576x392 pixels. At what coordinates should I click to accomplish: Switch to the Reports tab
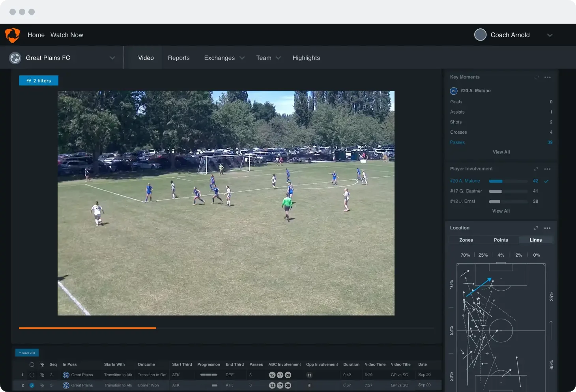[x=179, y=58]
